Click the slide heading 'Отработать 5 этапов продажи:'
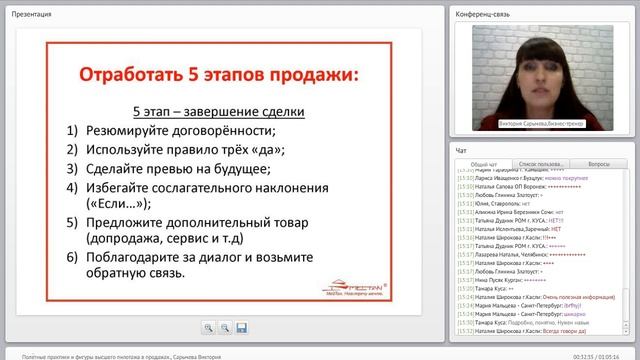The image size is (640, 360). coord(219,75)
